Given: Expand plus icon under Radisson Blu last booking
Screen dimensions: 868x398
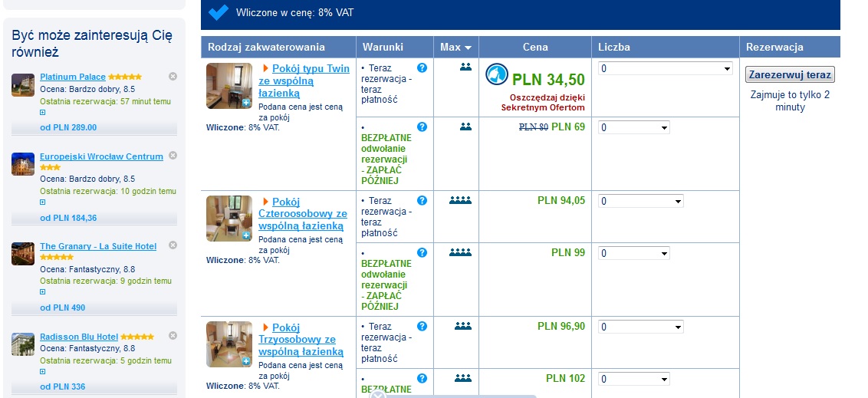Looking at the screenshot, I should 43,371.
